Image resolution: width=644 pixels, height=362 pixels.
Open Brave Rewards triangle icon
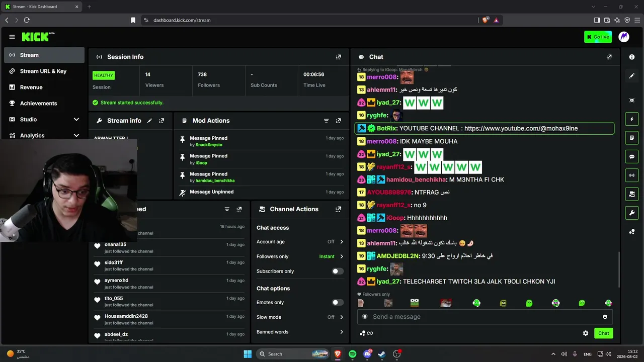pos(496,20)
